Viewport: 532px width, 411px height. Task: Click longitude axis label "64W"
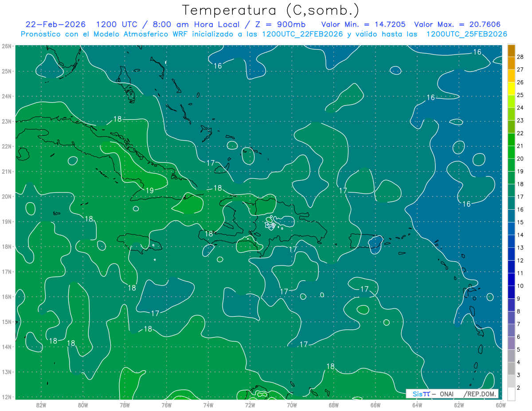tap(417, 404)
